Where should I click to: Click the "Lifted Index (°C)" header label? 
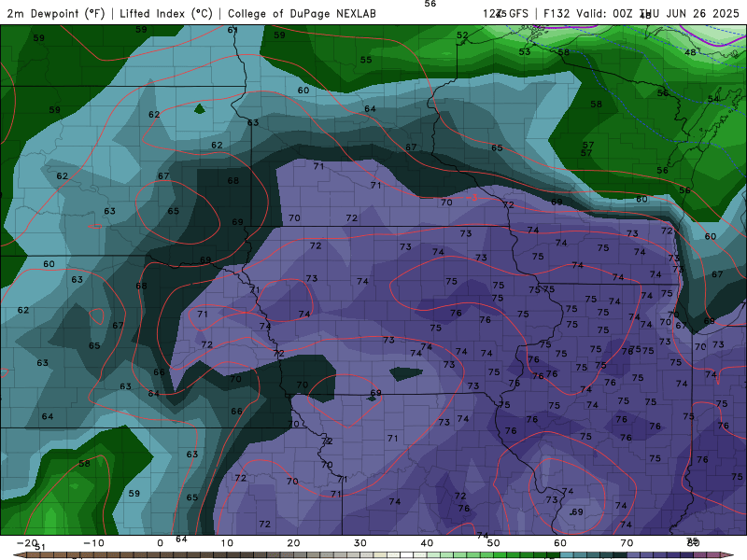pyautogui.click(x=166, y=13)
